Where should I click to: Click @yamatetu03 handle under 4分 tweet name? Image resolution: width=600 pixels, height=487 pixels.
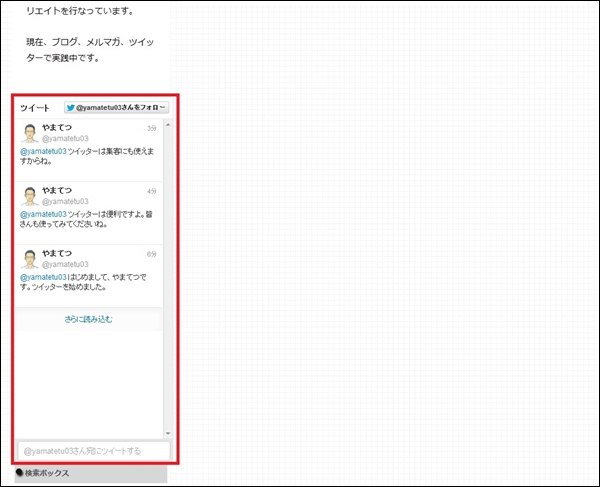coord(65,201)
